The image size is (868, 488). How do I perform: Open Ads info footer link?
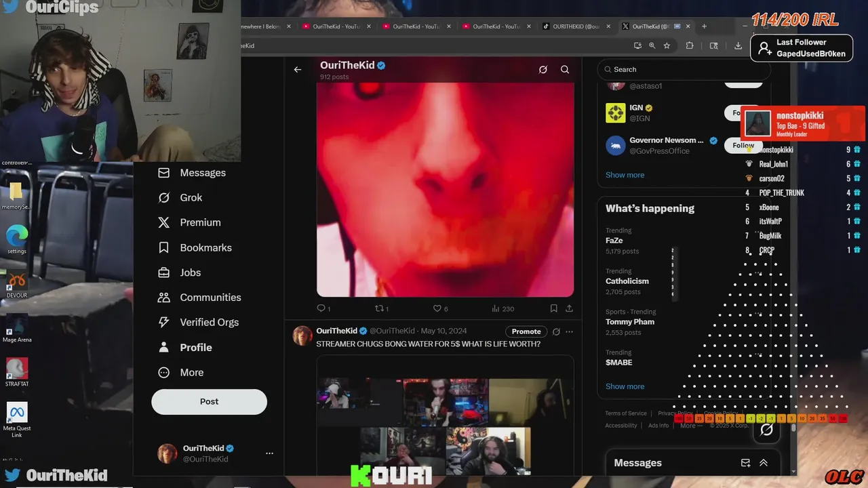658,426
